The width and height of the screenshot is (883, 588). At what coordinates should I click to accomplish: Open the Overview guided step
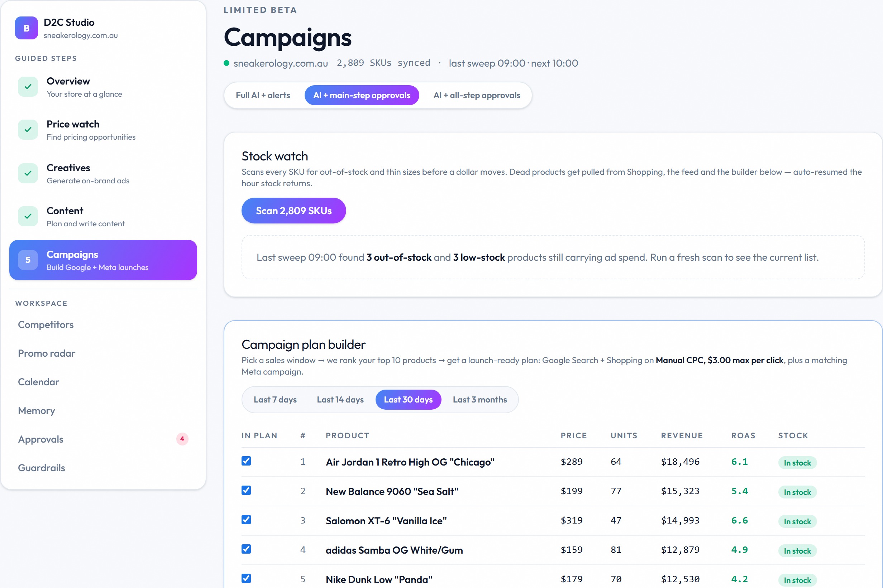click(103, 87)
